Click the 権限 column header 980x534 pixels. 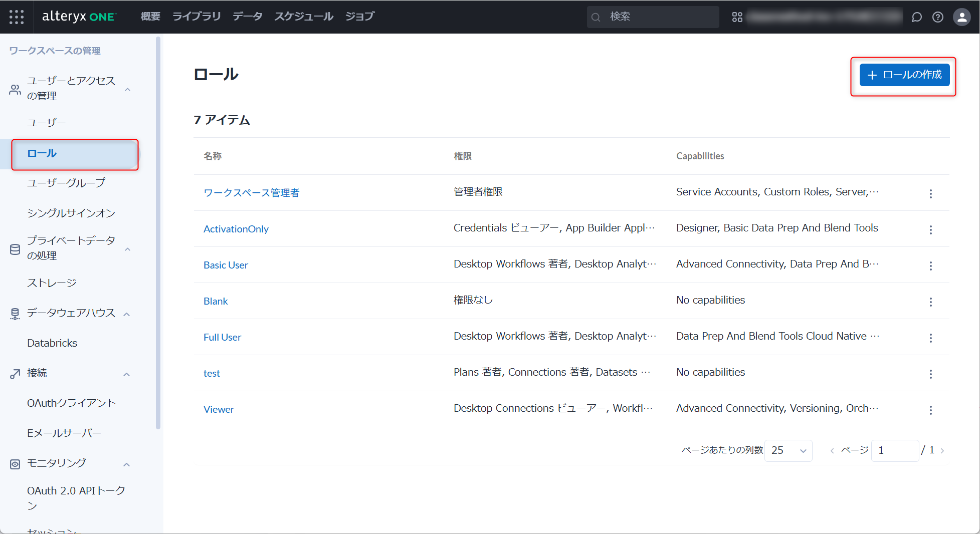(463, 156)
